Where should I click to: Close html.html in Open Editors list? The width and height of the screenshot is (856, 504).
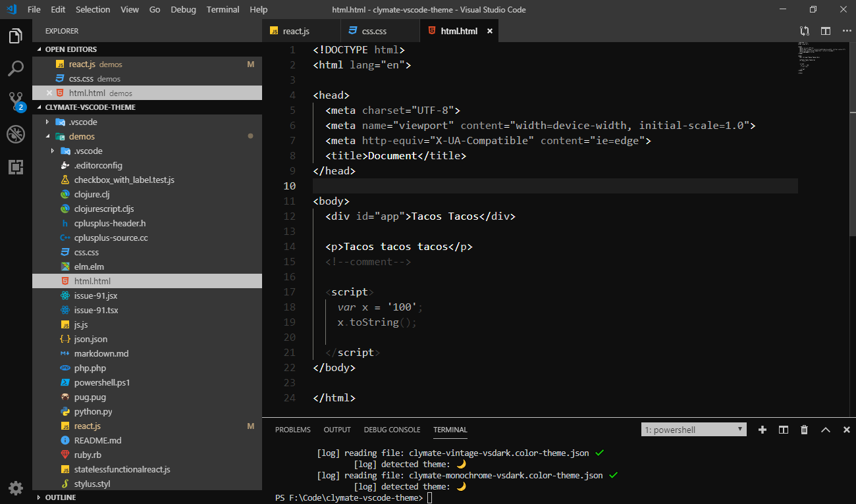tap(49, 93)
